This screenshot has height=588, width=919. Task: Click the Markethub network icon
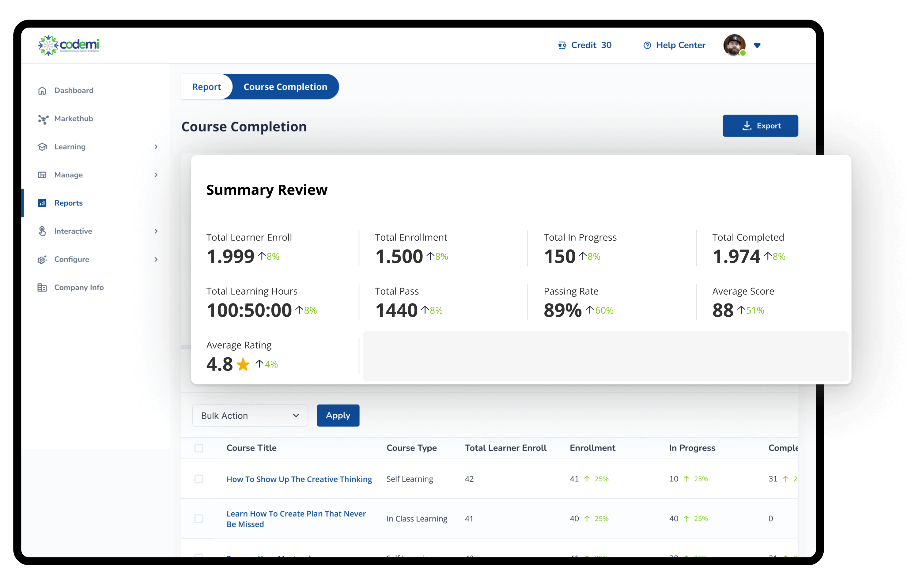[43, 119]
